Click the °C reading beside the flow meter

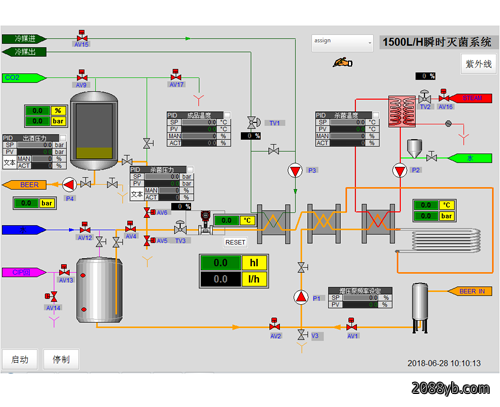point(226,220)
